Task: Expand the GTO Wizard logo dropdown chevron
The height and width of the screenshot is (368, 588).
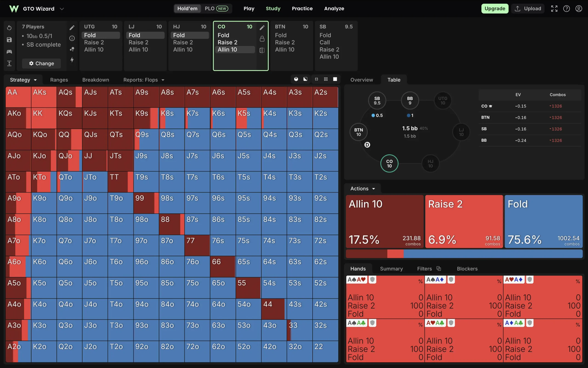Action: pos(62,9)
